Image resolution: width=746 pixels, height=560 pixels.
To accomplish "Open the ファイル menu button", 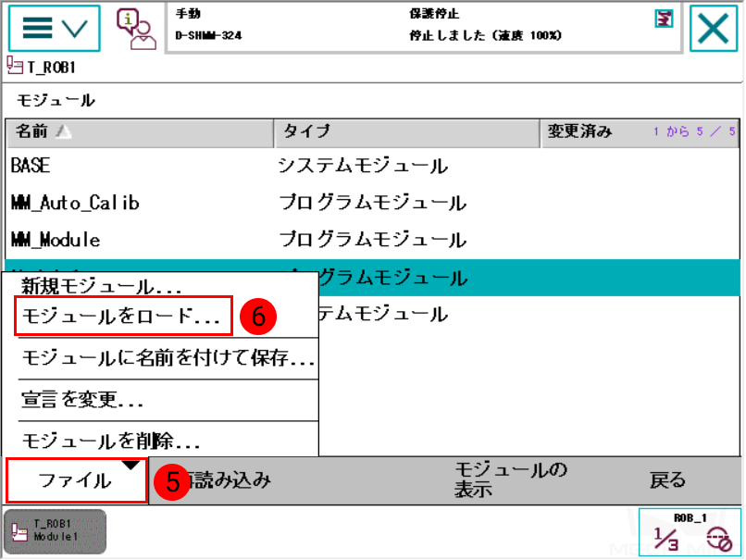I will pyautogui.click(x=77, y=480).
